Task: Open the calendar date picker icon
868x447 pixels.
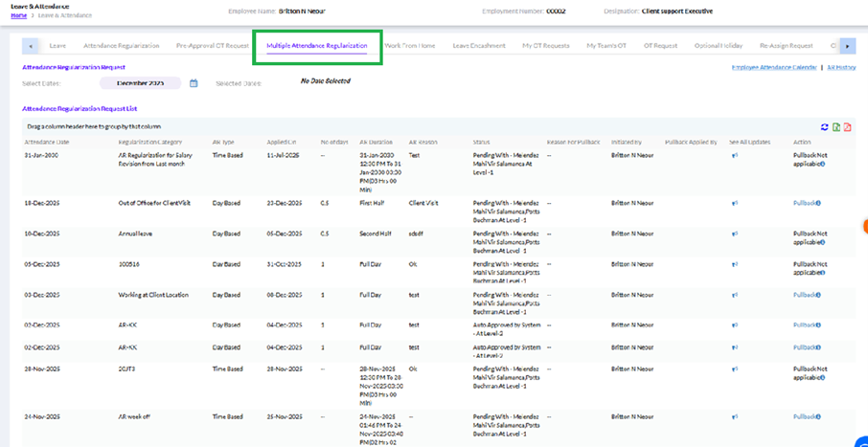Action: tap(194, 83)
